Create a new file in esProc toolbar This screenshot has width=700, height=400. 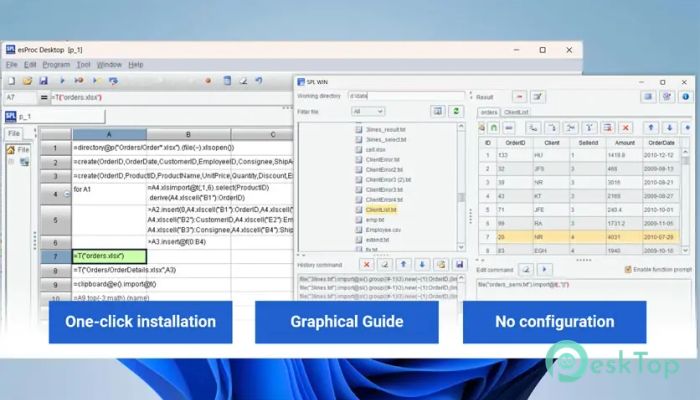[x=12, y=81]
